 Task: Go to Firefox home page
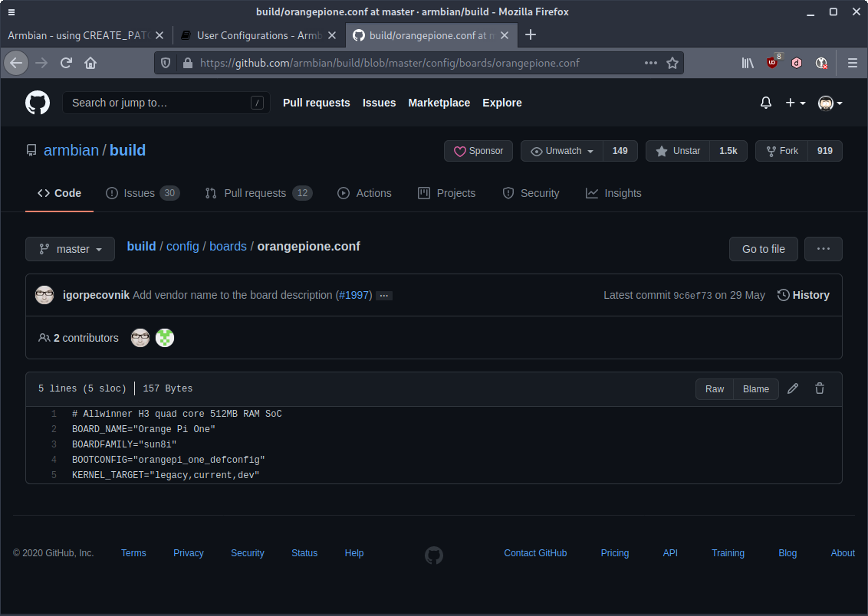[x=90, y=63]
